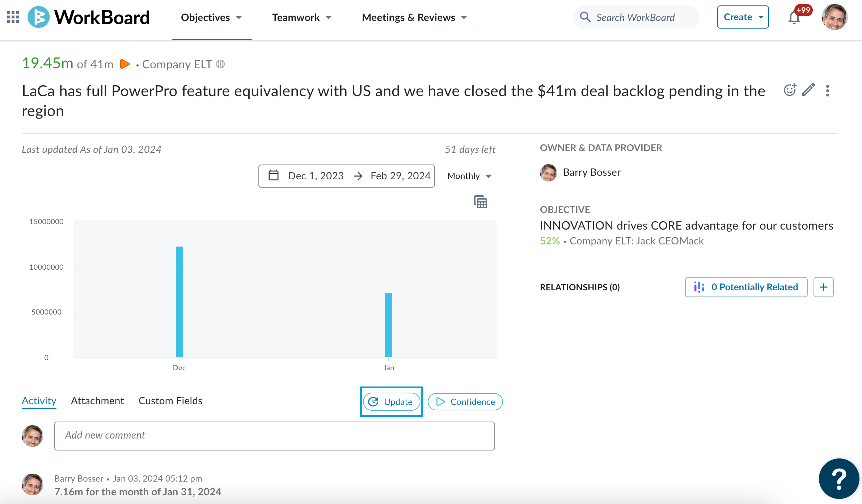Switch to the Attachment tab
The width and height of the screenshot is (862, 504).
(x=97, y=401)
